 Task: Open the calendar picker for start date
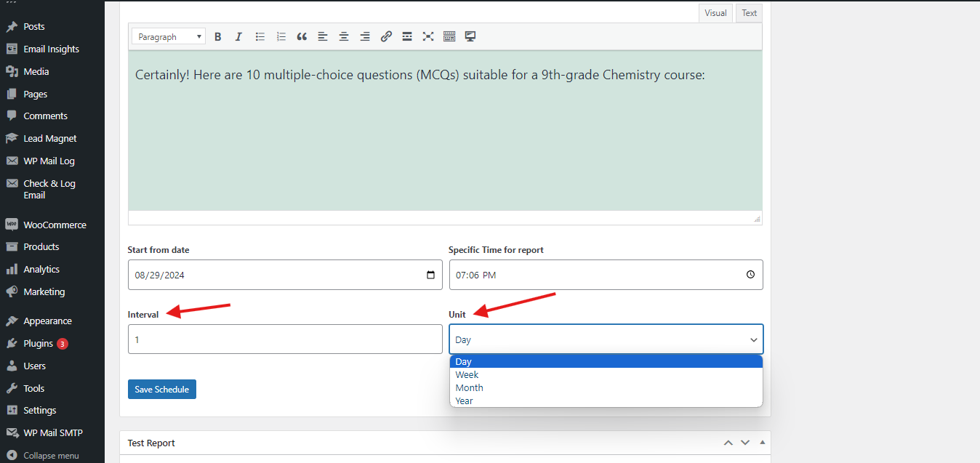click(430, 275)
